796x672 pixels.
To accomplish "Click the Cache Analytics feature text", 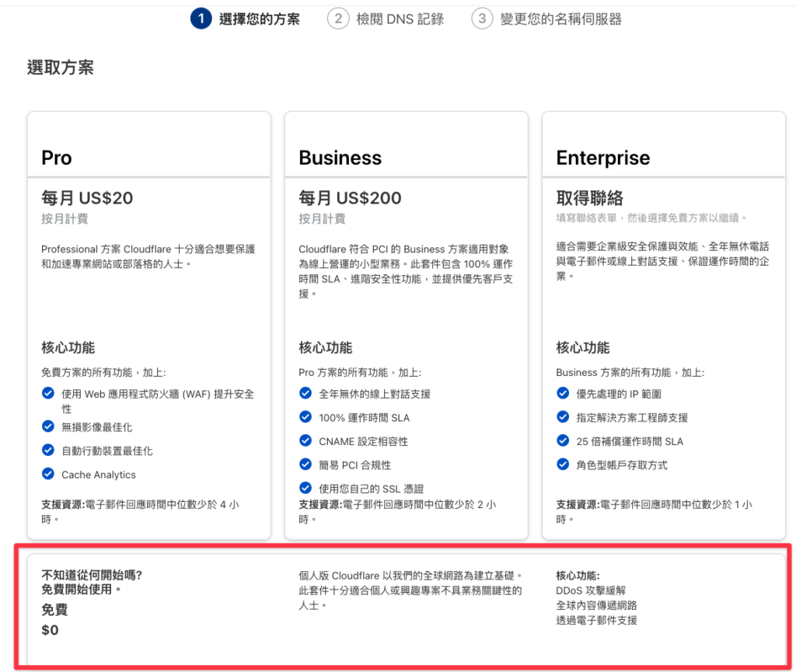I will point(99,475).
